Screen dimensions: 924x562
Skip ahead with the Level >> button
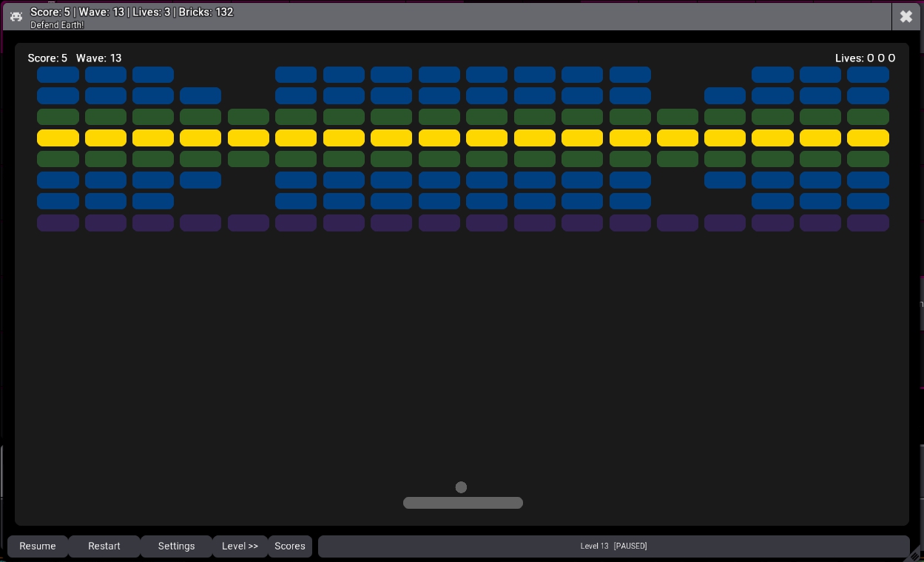click(240, 546)
